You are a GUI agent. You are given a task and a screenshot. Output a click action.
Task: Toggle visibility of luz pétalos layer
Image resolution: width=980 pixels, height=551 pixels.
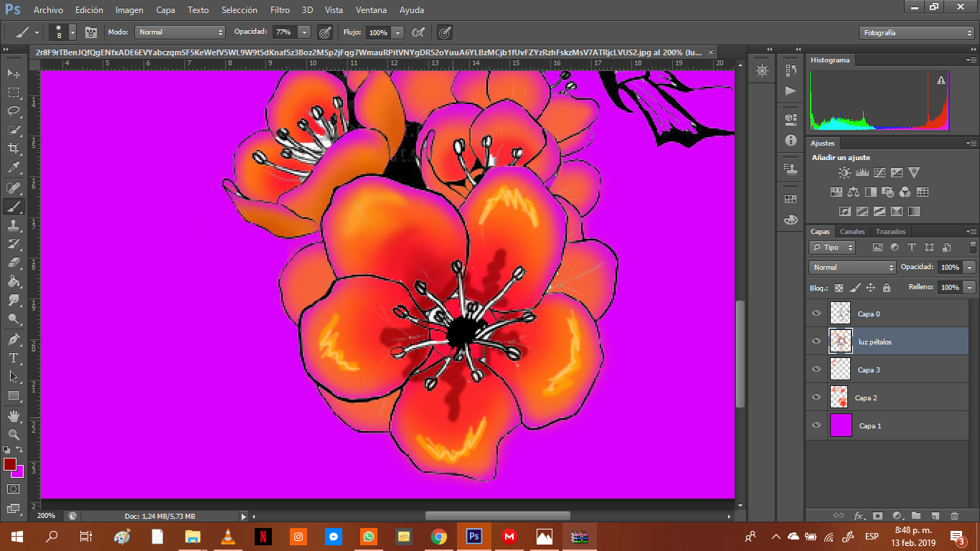pyautogui.click(x=816, y=342)
